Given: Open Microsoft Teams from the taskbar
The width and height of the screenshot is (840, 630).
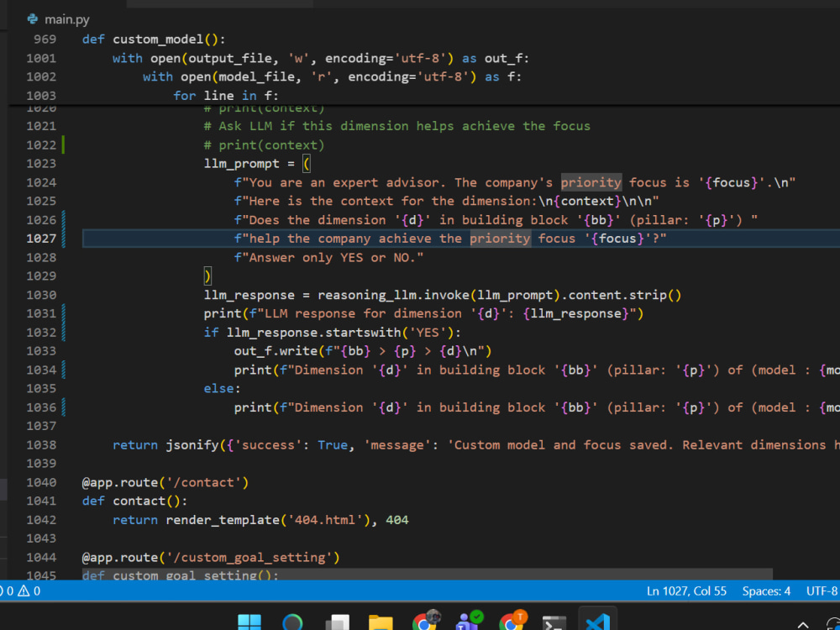Looking at the screenshot, I should 469,622.
